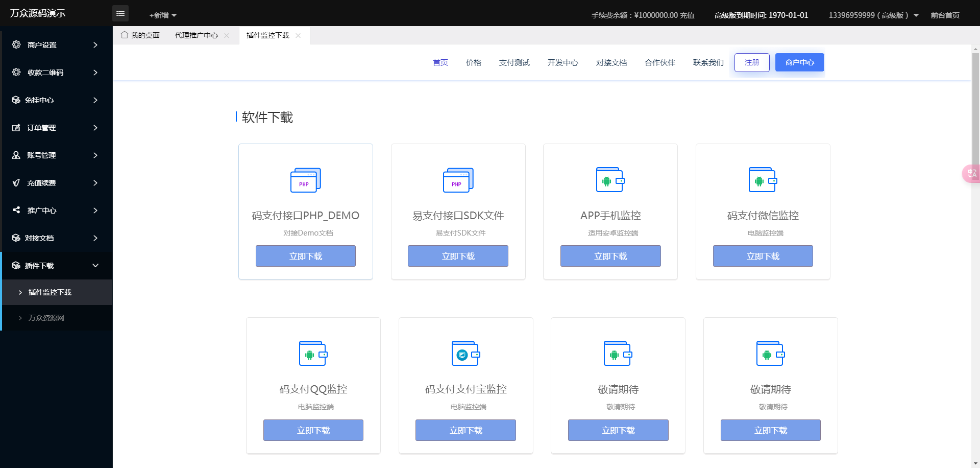Open 账号管理 using its person icon
The image size is (980, 468).
[x=16, y=155]
